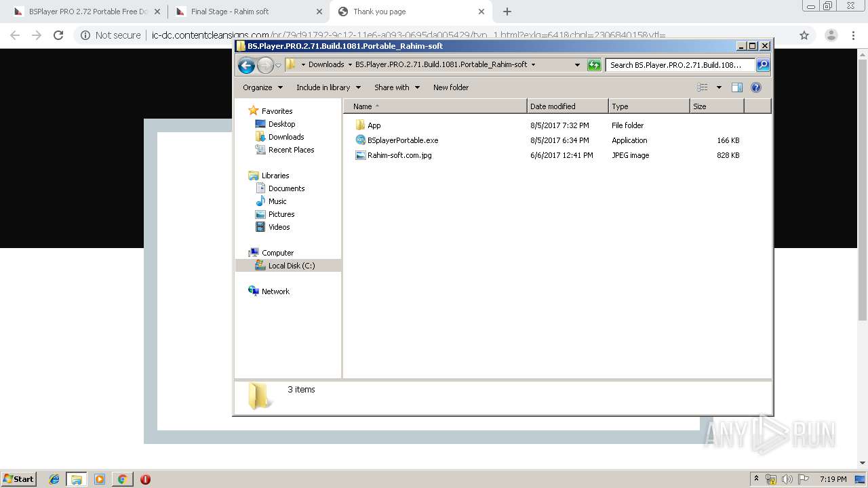Click the address bar refresh icon
Viewport: 868px width, 488px height.
click(x=594, y=65)
